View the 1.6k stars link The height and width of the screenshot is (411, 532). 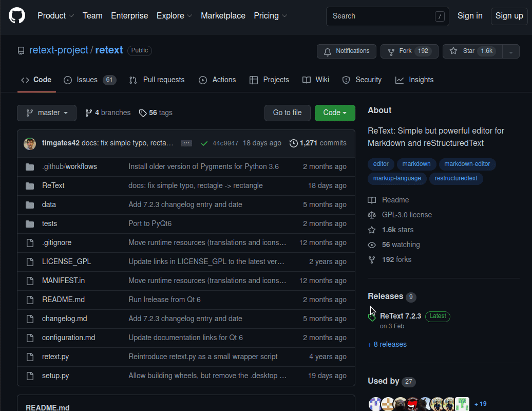coord(391,230)
